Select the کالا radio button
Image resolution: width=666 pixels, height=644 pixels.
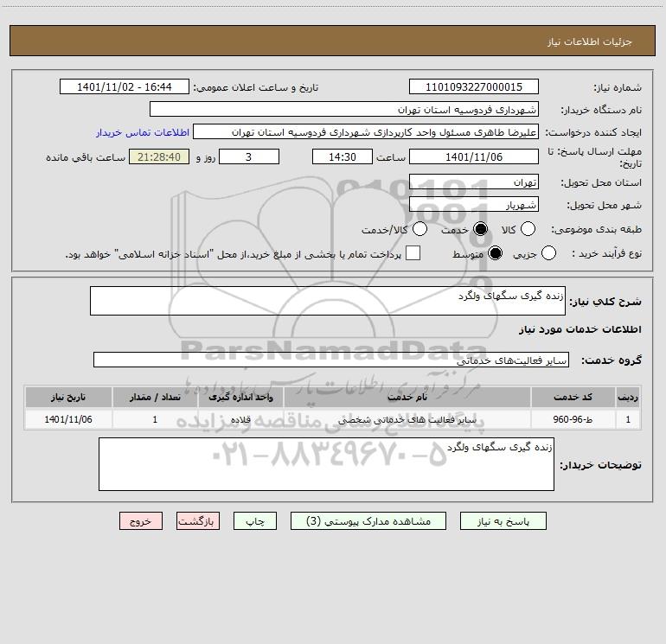coord(528,229)
